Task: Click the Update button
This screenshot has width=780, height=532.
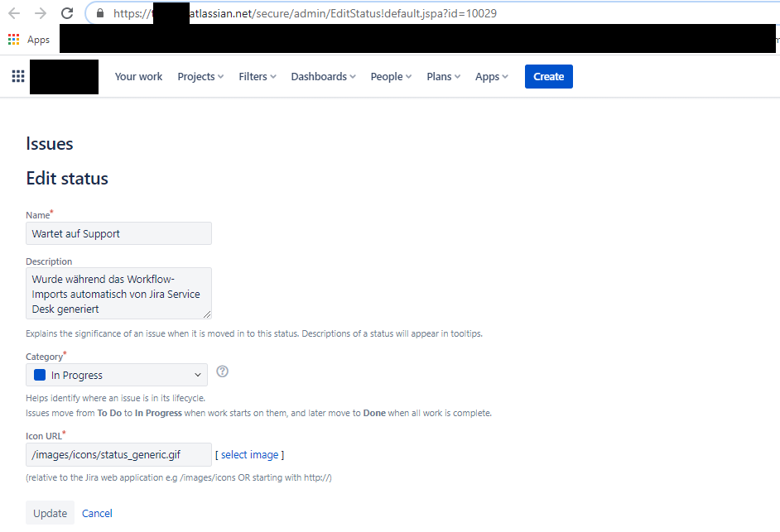Action: pos(51,513)
